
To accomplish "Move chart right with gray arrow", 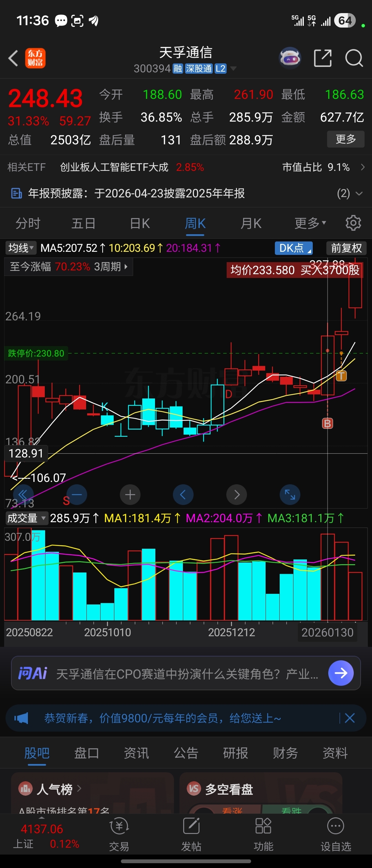I will click(x=237, y=495).
